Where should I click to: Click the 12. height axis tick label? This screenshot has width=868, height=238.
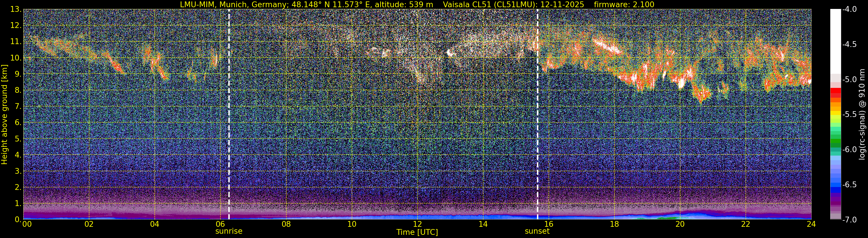pos(16,25)
